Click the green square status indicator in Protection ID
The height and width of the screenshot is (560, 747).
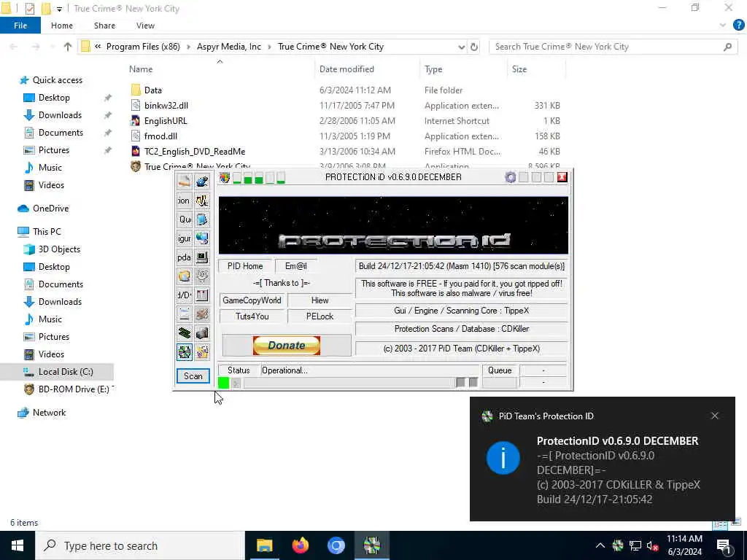[223, 382]
